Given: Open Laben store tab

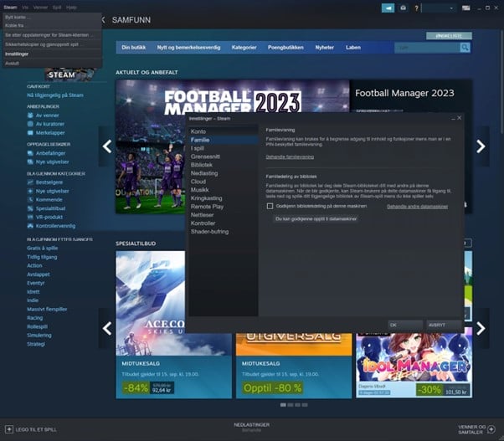Looking at the screenshot, I should 353,48.
